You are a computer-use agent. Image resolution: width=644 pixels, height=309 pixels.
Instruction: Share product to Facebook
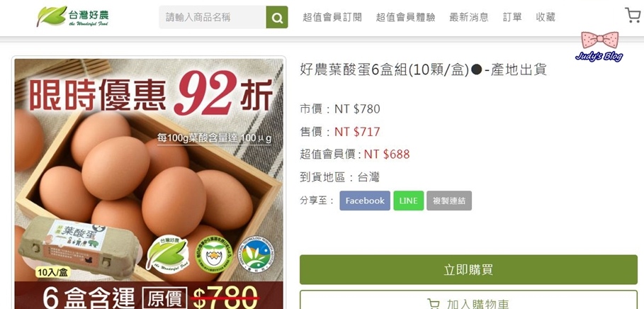click(365, 201)
